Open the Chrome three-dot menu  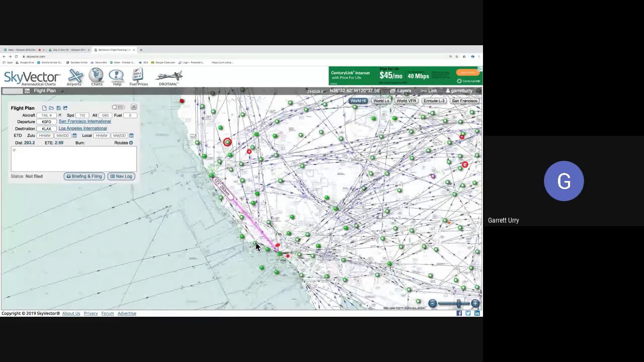[x=478, y=56]
